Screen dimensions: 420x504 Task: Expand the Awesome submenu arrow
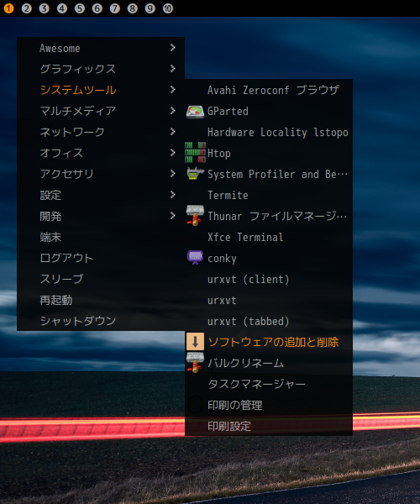[173, 48]
